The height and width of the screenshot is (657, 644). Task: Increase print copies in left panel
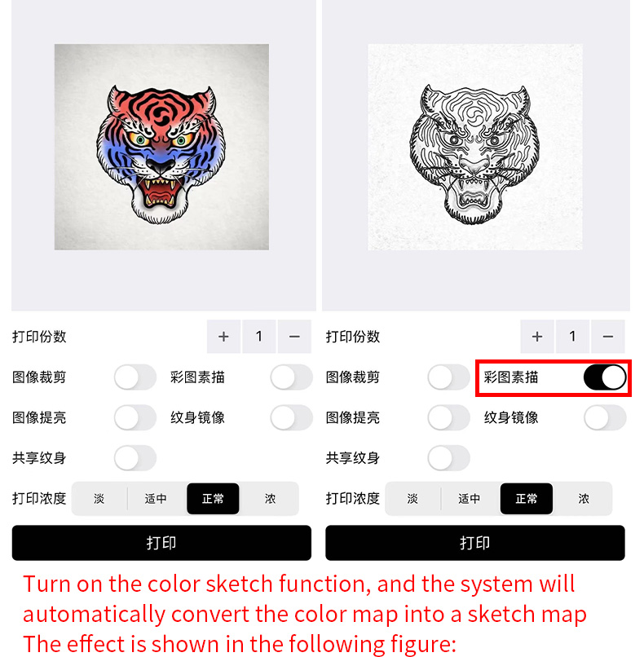[x=223, y=337]
